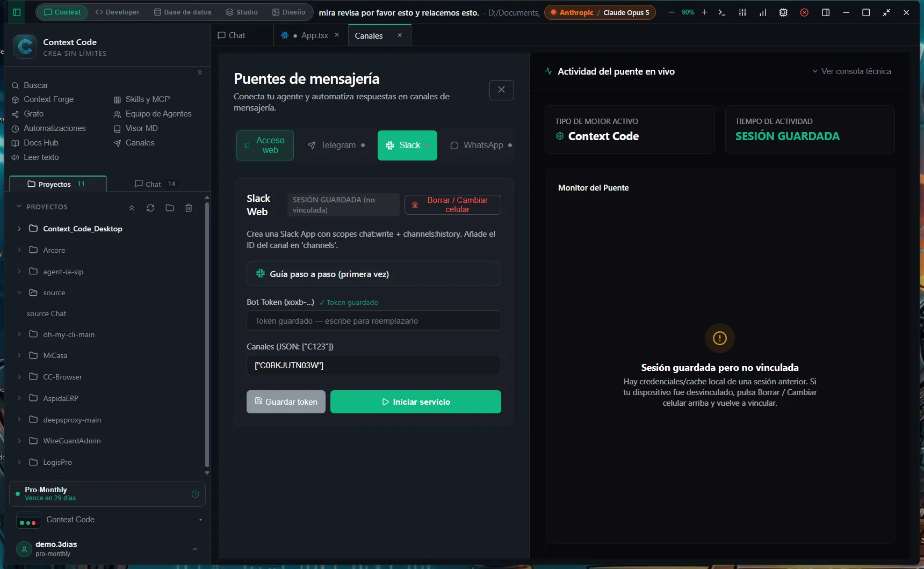Open the Grafo view

click(x=27, y=114)
